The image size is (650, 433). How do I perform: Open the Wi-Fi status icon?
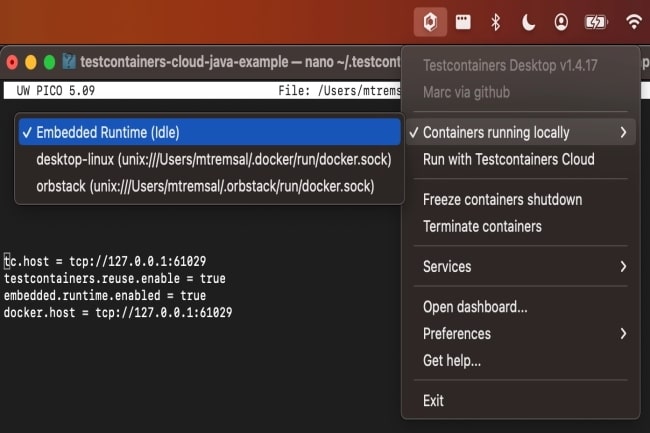coord(634,22)
